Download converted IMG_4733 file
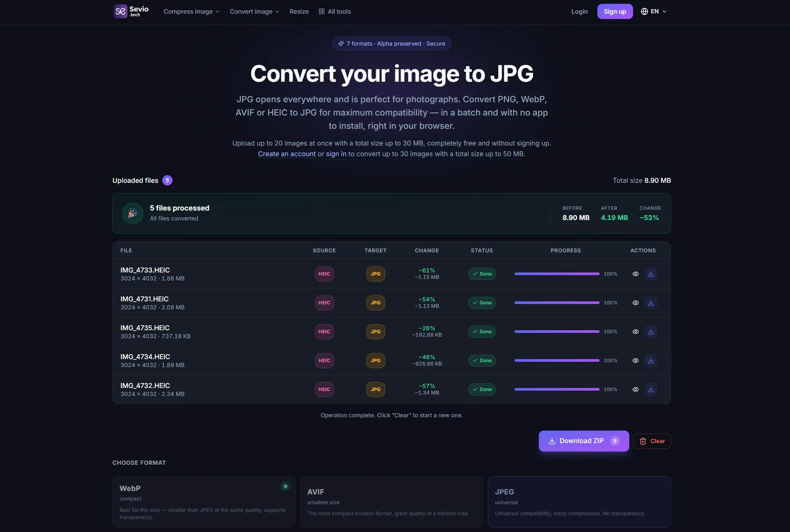 (651, 274)
